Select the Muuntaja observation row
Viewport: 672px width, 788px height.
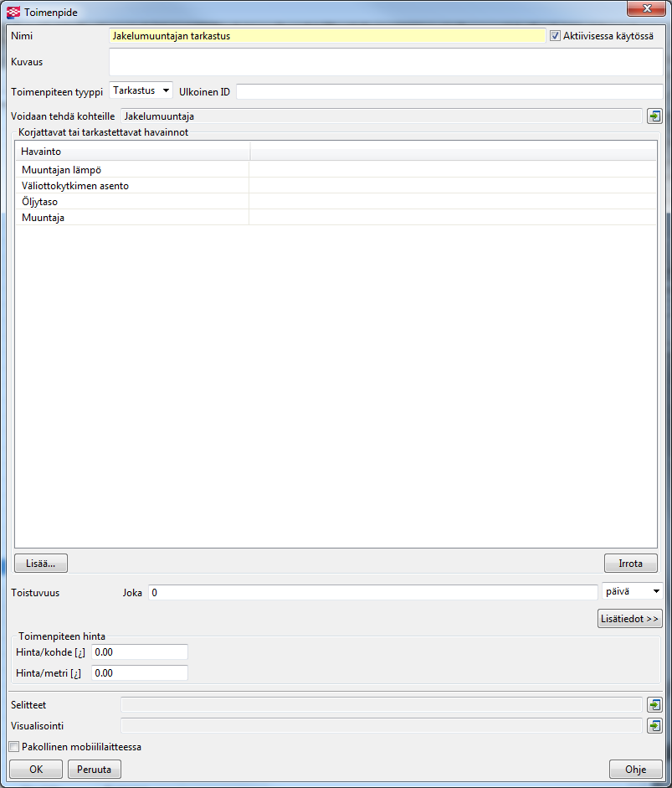point(336,218)
